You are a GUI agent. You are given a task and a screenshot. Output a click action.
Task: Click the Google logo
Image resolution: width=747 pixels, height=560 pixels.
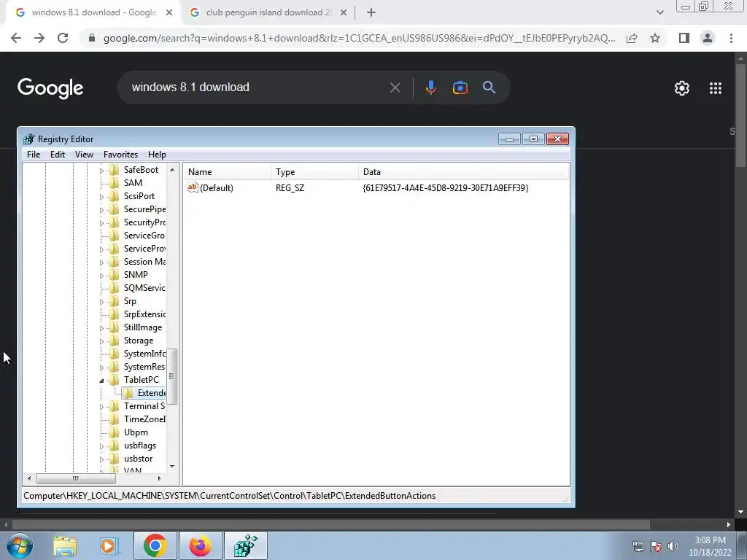[50, 88]
